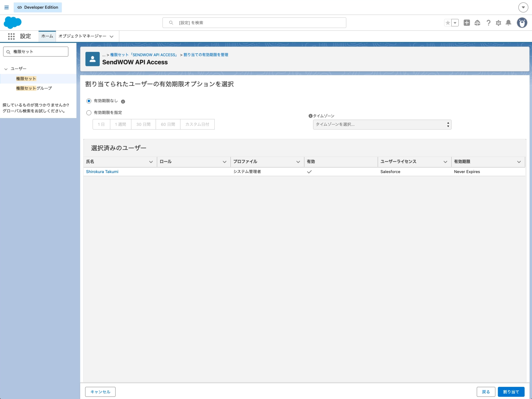Choose the 30 日間 expiration option
The width and height of the screenshot is (532, 399).
[143, 124]
